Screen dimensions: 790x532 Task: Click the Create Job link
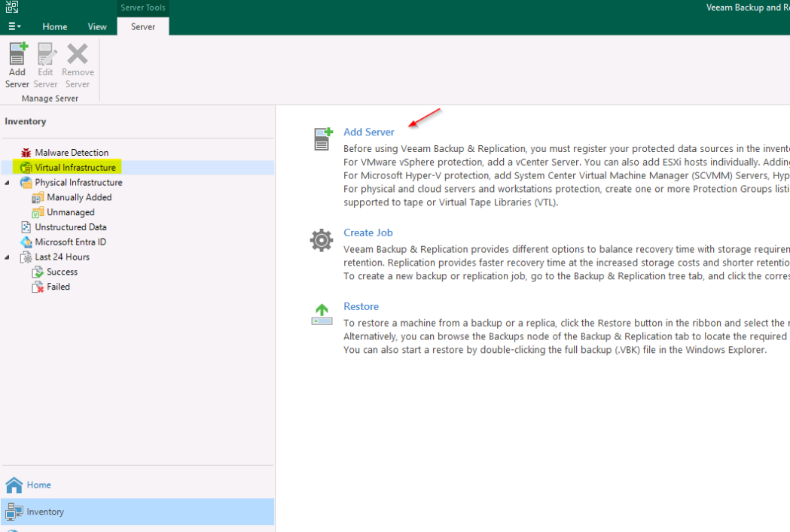[x=368, y=233]
